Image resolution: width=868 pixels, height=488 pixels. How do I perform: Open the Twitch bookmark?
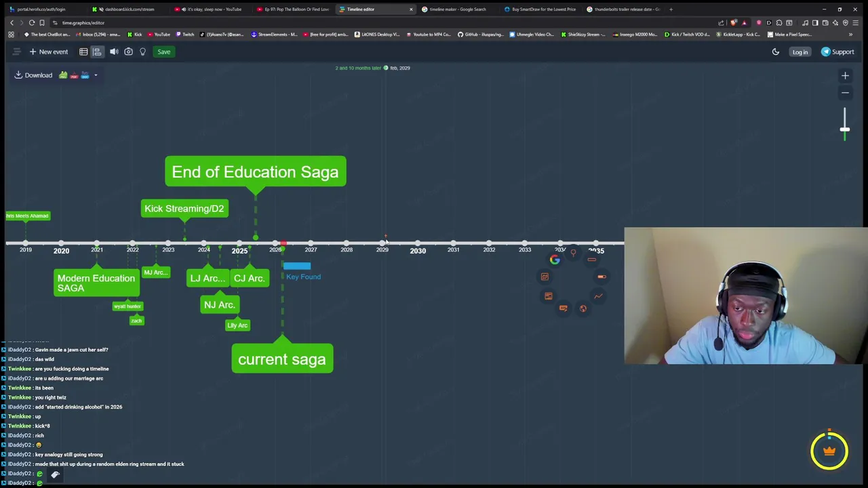184,35
